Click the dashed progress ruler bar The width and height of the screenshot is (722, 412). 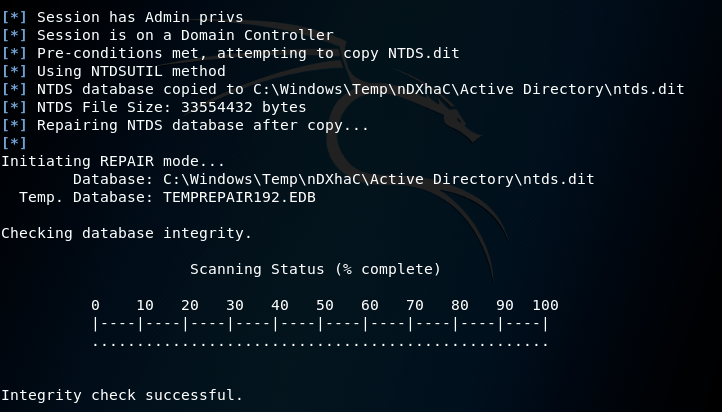pyautogui.click(x=320, y=323)
